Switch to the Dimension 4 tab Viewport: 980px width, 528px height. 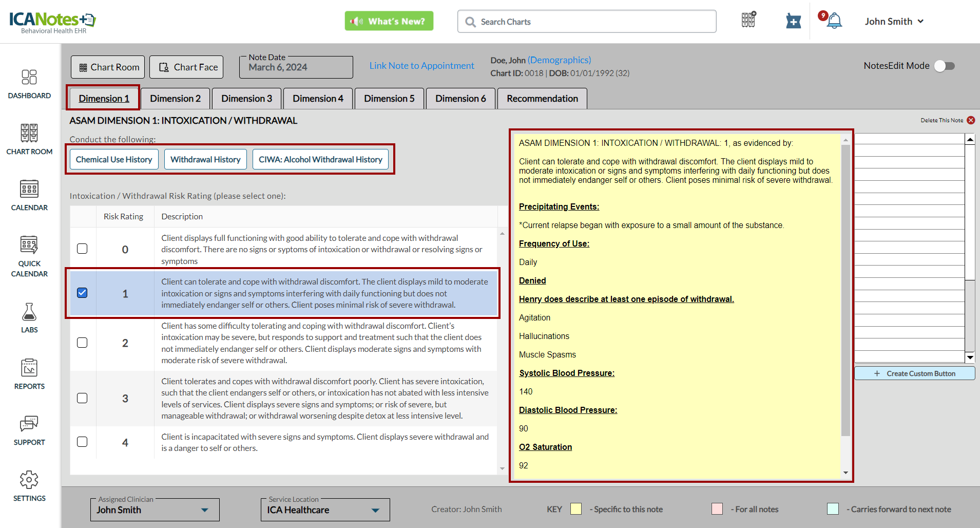tap(318, 99)
